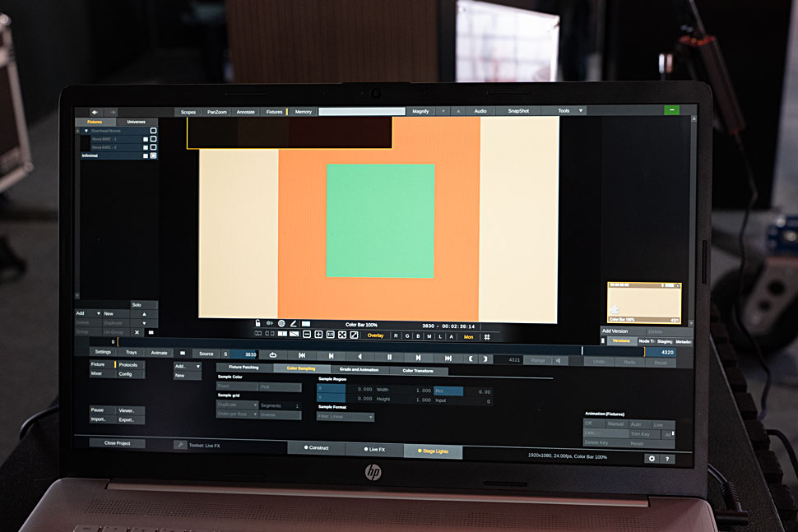Click the forward arrow navigation icon
The image size is (798, 532).
pos(113,112)
